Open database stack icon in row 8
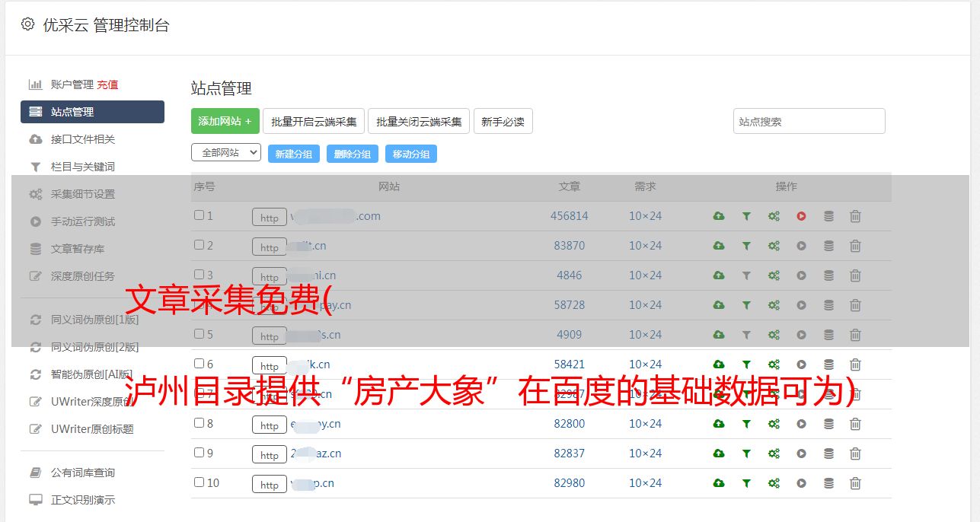Viewport: 980px width, 522px height. 828,424
